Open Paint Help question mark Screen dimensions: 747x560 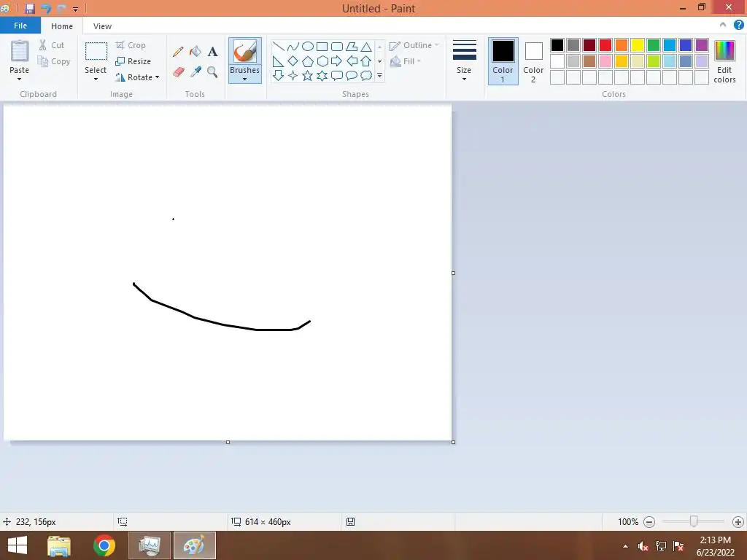(738, 26)
